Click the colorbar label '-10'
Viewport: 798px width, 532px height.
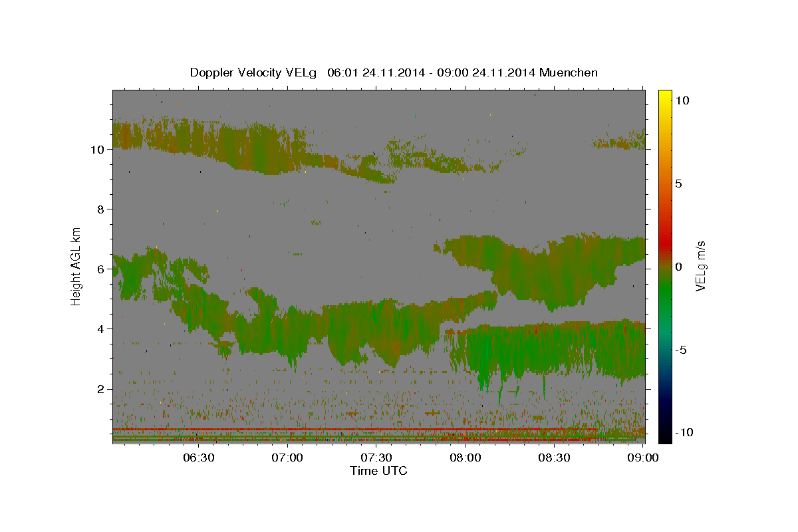point(684,432)
